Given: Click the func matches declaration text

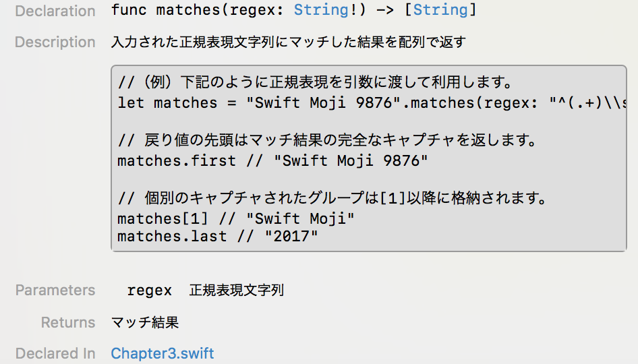Looking at the screenshot, I should (x=294, y=9).
